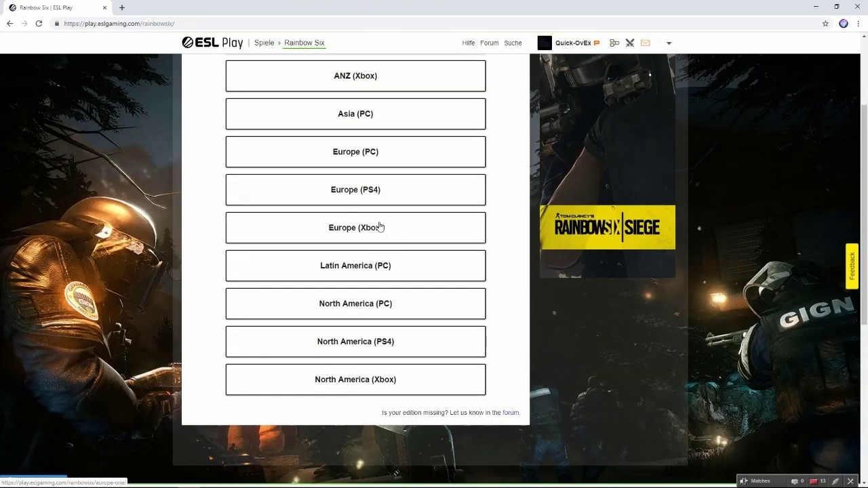
Task: Select the Rainbow Six breadcrumb tab
Action: point(304,43)
